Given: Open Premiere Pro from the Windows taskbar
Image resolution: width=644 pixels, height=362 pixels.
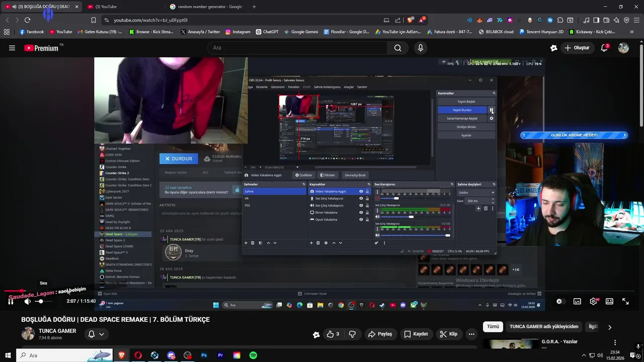Looking at the screenshot, I should [220, 355].
